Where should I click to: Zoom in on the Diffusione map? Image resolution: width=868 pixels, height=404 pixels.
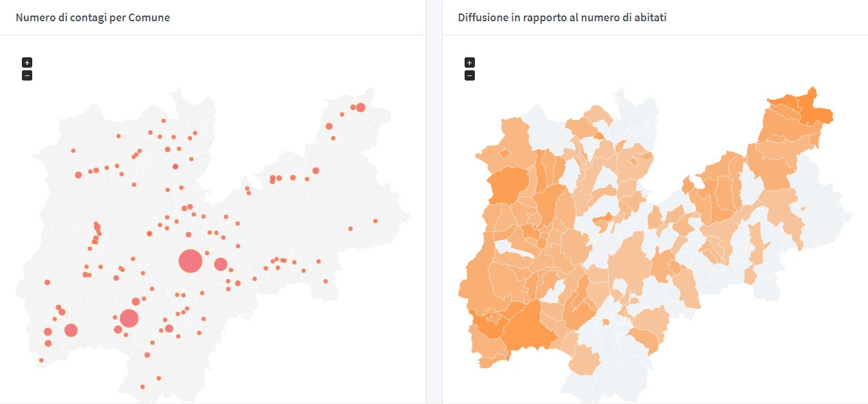(x=470, y=63)
